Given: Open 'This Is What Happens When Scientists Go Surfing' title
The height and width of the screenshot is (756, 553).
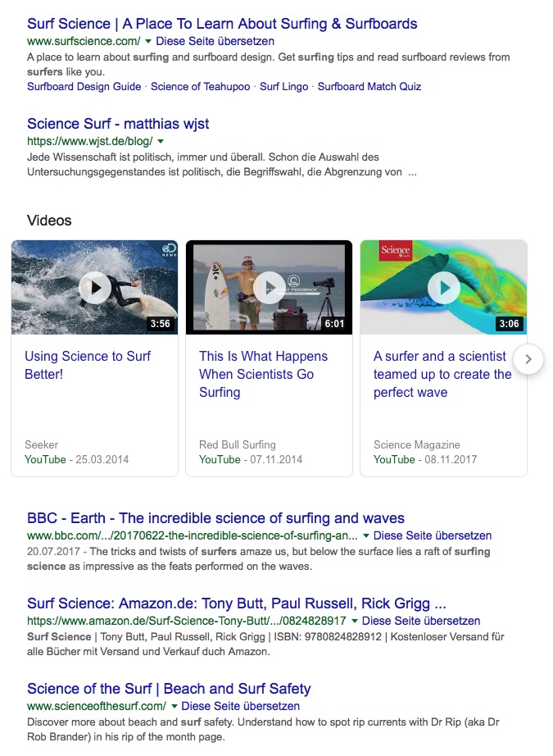Looking at the screenshot, I should [264, 374].
